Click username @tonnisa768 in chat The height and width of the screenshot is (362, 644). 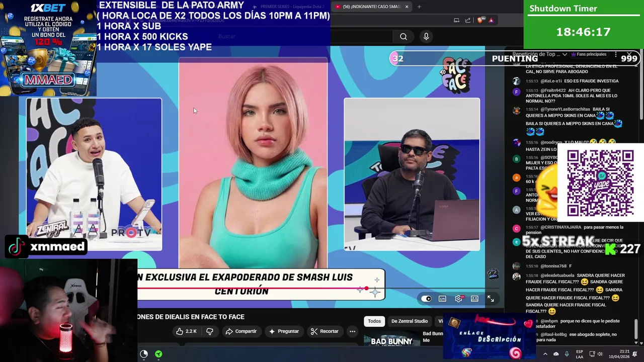coord(553,266)
